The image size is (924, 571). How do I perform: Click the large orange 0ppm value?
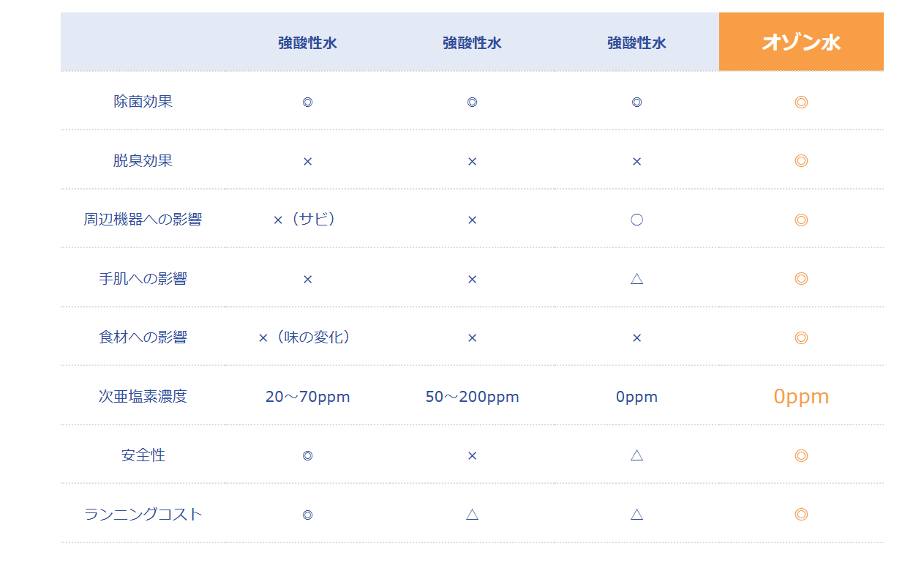801,397
